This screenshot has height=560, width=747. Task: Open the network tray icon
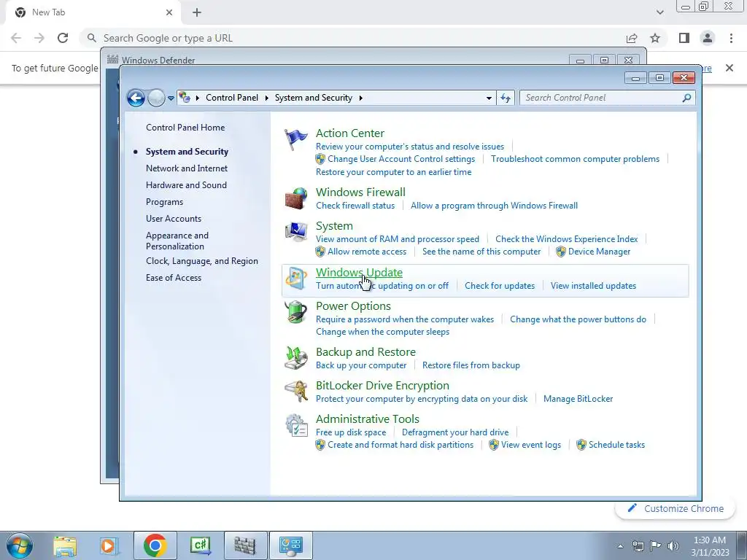pyautogui.click(x=638, y=546)
